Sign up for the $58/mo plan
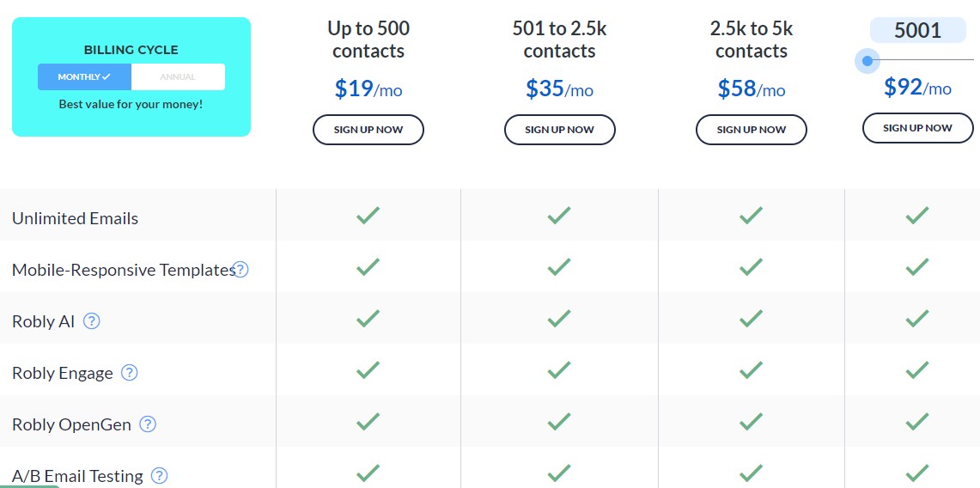Image resolution: width=980 pixels, height=488 pixels. 752,130
